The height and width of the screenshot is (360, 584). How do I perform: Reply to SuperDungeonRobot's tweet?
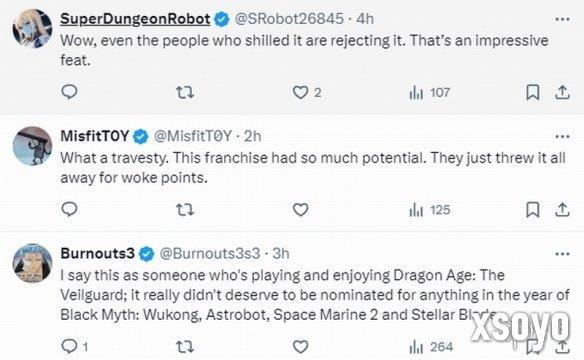69,92
